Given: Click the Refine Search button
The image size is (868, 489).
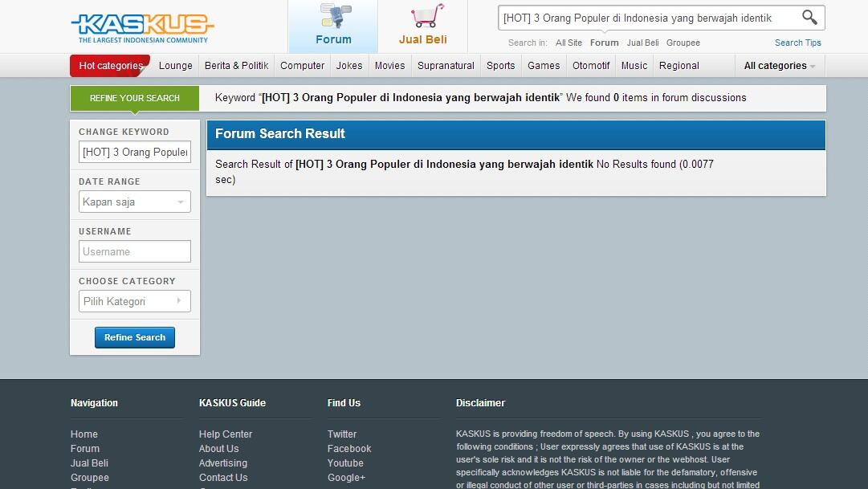Looking at the screenshot, I should tap(135, 337).
